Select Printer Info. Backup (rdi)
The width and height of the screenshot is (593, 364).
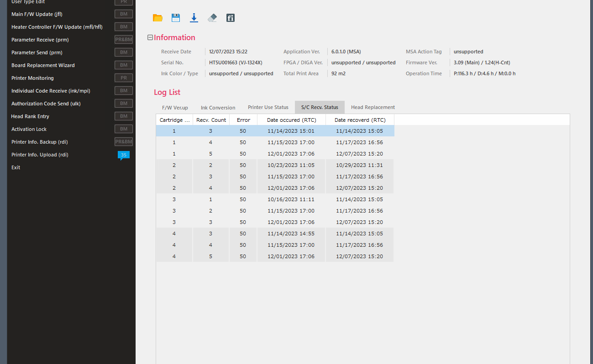coord(40,142)
